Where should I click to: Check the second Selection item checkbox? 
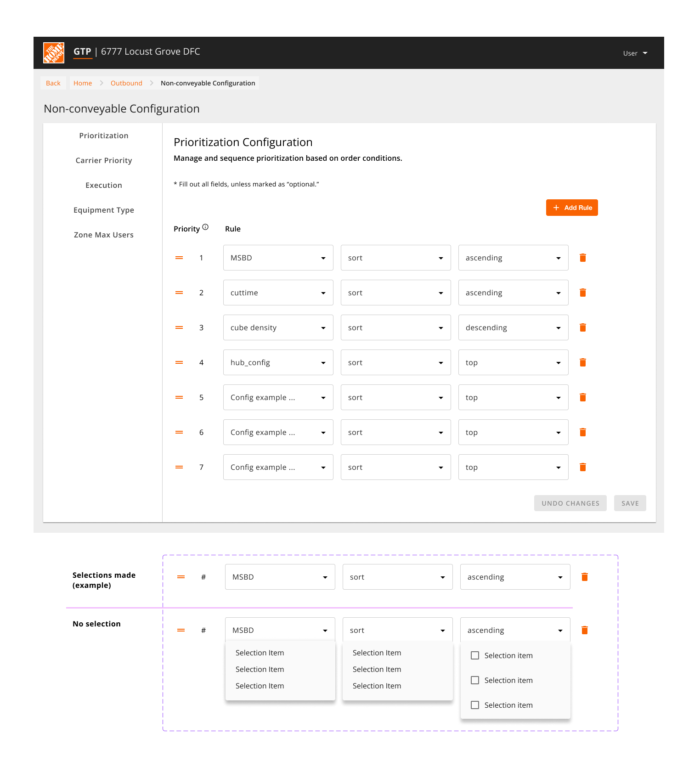pos(475,680)
